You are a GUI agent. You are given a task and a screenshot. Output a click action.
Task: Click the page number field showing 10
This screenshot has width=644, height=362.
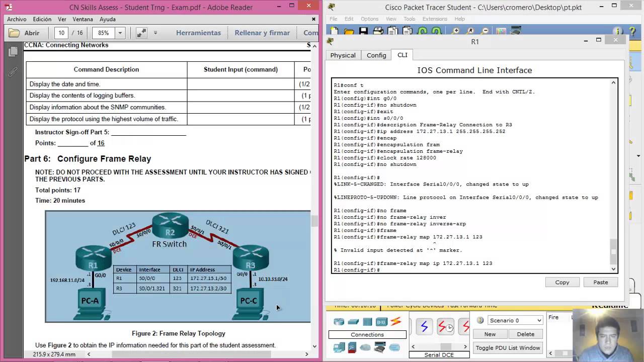point(61,33)
